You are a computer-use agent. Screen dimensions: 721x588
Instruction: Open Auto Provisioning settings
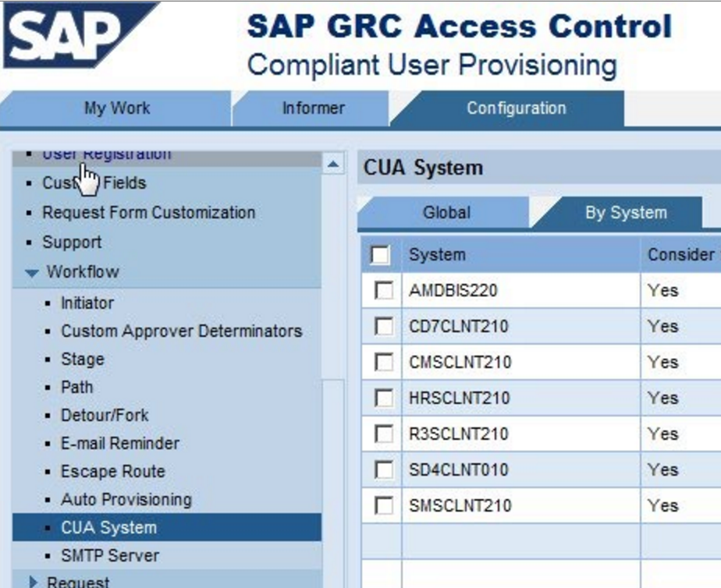[x=126, y=499]
